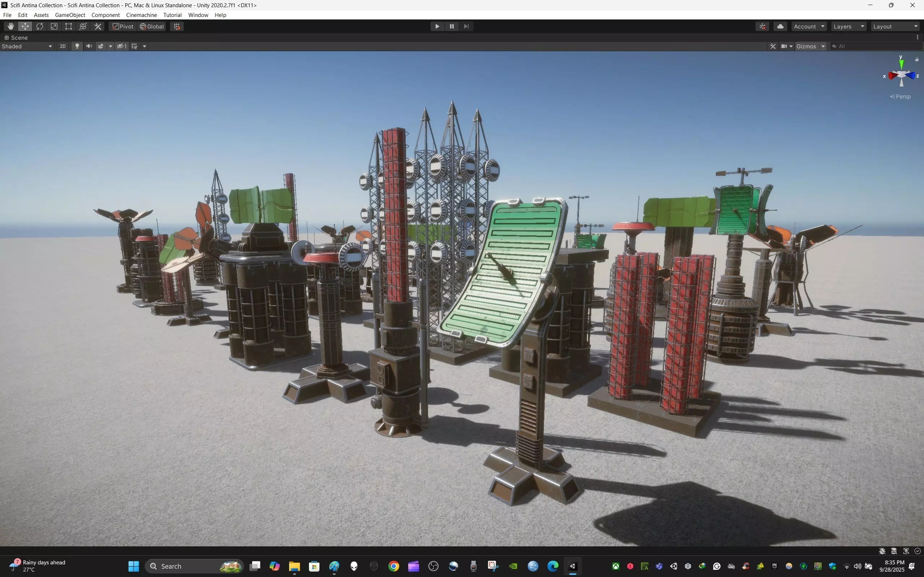The width and height of the screenshot is (924, 577).
Task: Open the Cinemachine menu
Action: pyautogui.click(x=141, y=15)
